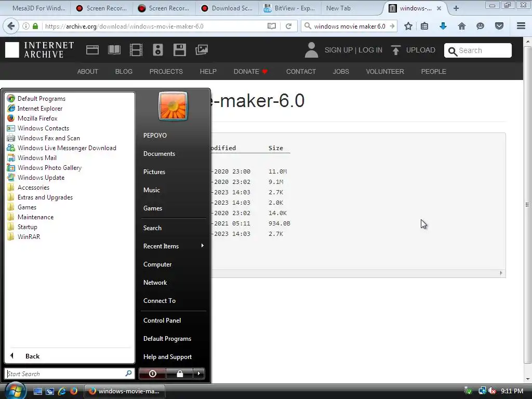Viewport: 532px width, 399px height.
Task: Launch Internet Explorer from quick launch
Action: pos(62,391)
